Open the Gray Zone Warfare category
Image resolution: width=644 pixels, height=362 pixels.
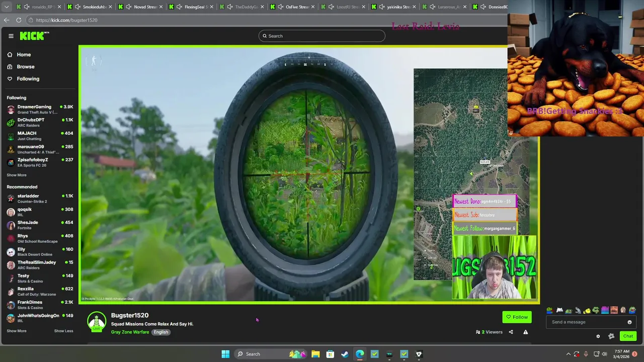130,332
